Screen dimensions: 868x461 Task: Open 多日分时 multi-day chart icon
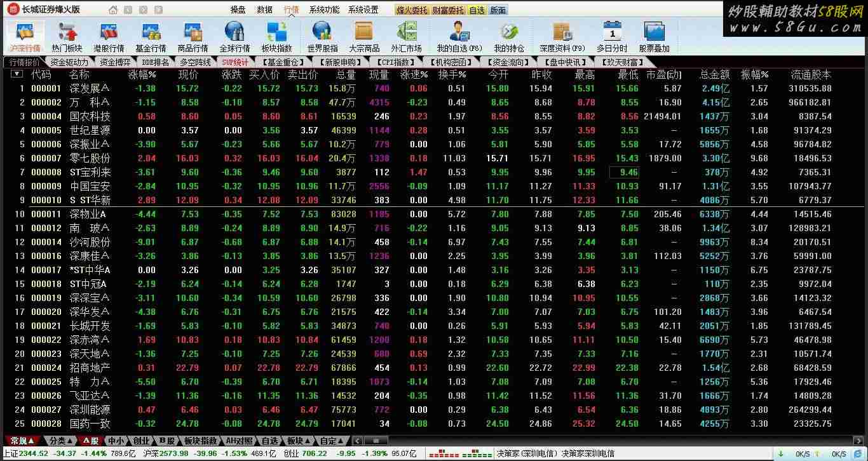click(x=611, y=37)
